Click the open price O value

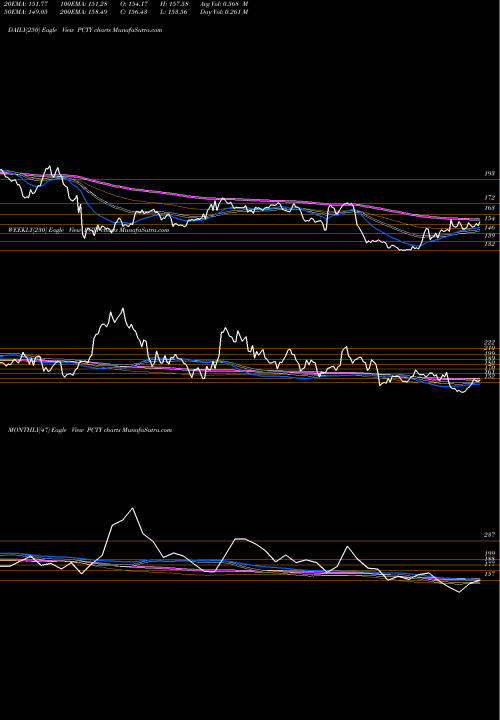coord(136,4)
